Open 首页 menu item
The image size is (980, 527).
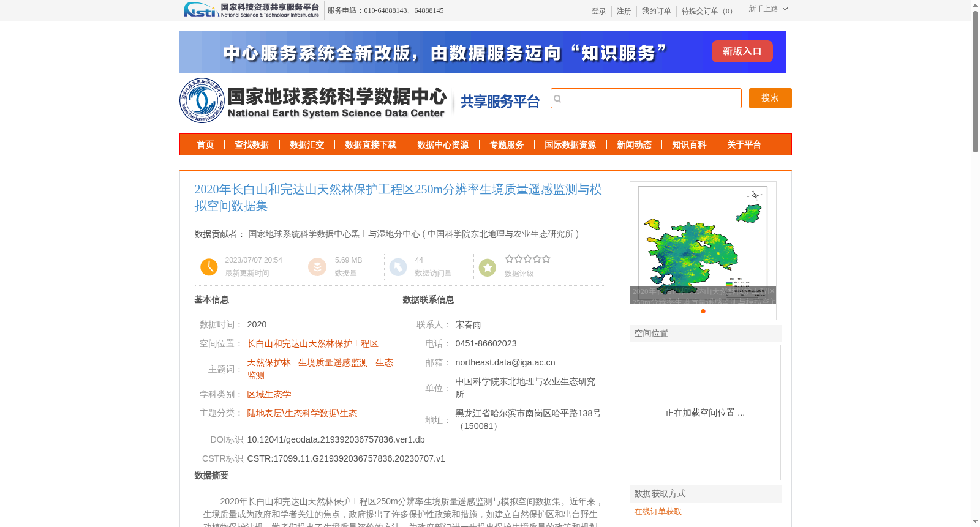[205, 145]
